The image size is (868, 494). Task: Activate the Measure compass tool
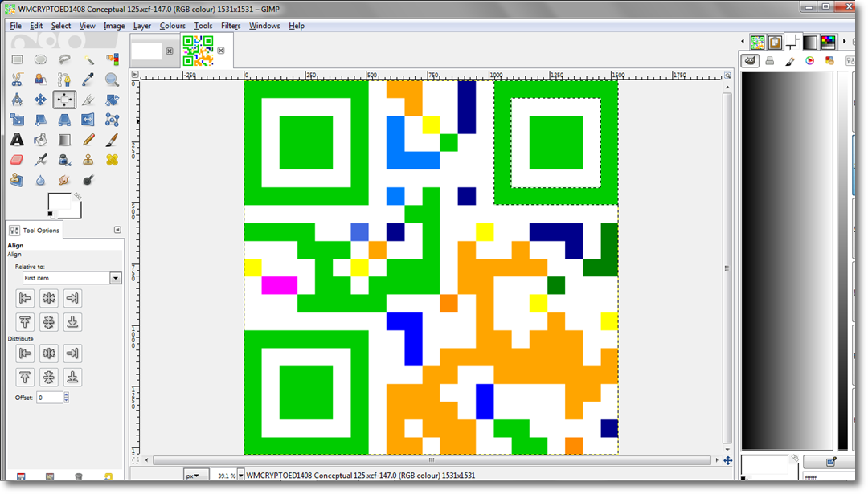pyautogui.click(x=17, y=100)
